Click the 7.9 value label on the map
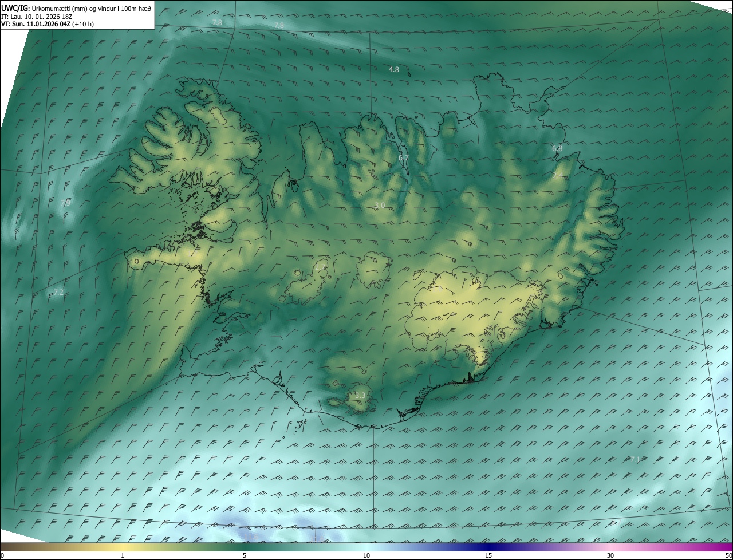 65,203
